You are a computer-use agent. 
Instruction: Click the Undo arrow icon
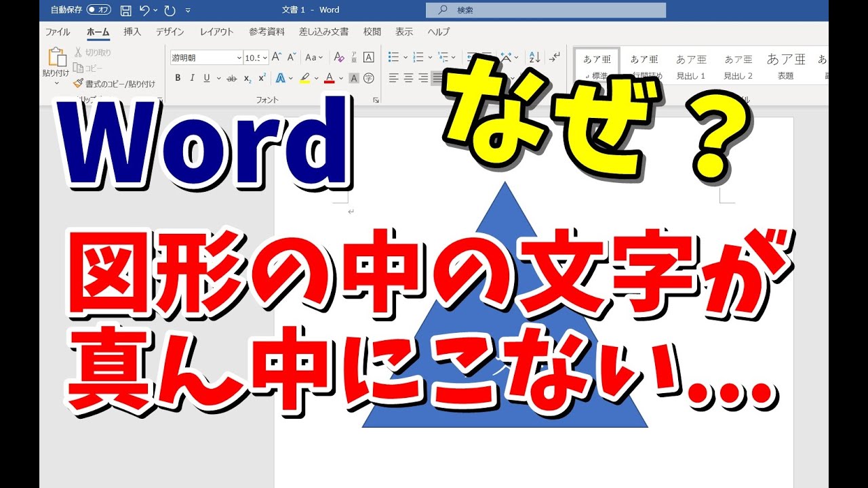click(144, 10)
